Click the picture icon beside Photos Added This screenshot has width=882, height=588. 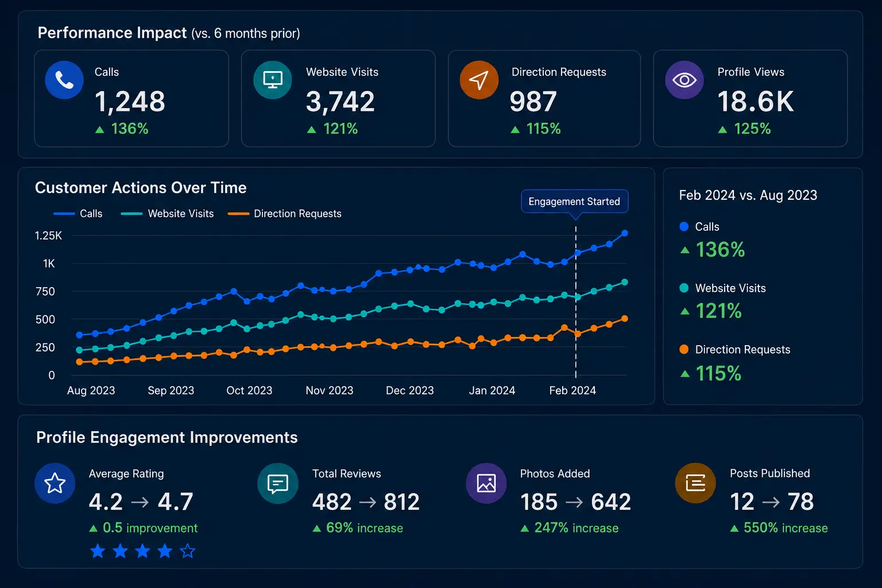[486, 483]
